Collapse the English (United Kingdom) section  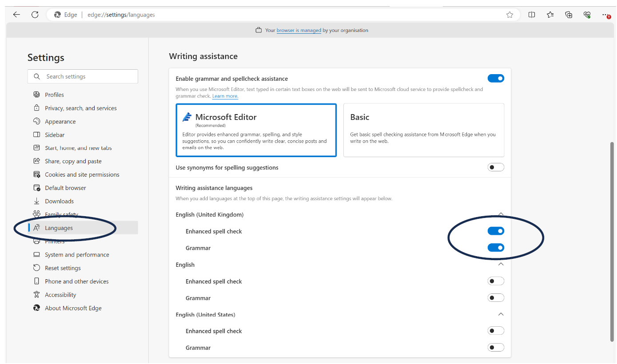(x=501, y=214)
